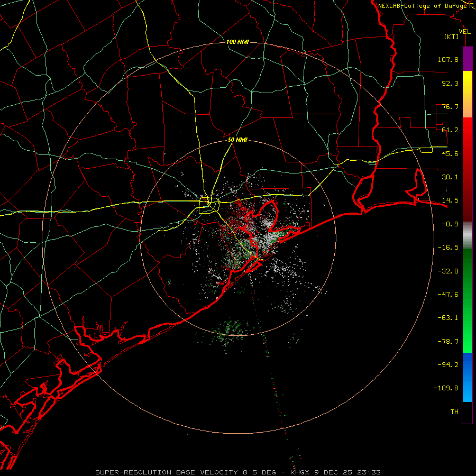476x476 pixels.
Task: Click the -47.6 velocity legend value
Action: [448, 295]
